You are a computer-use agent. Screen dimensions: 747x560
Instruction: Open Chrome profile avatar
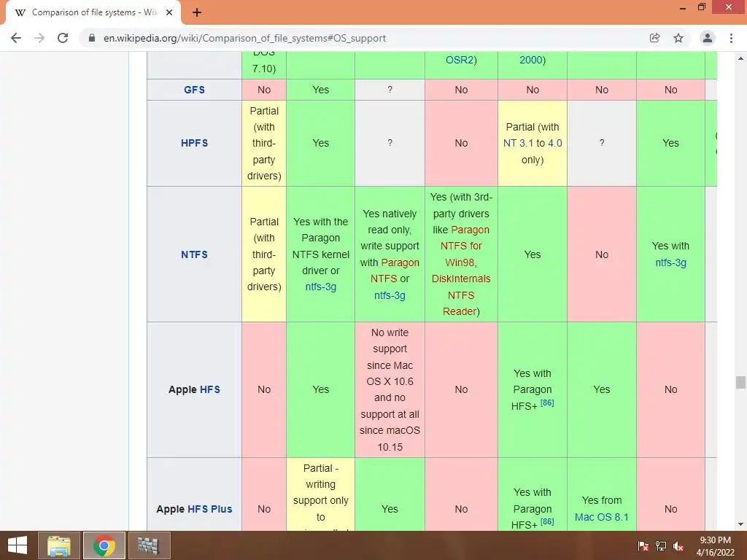point(708,38)
